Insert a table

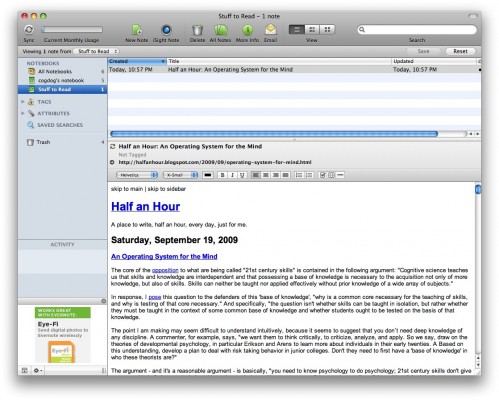pyautogui.click(x=331, y=175)
